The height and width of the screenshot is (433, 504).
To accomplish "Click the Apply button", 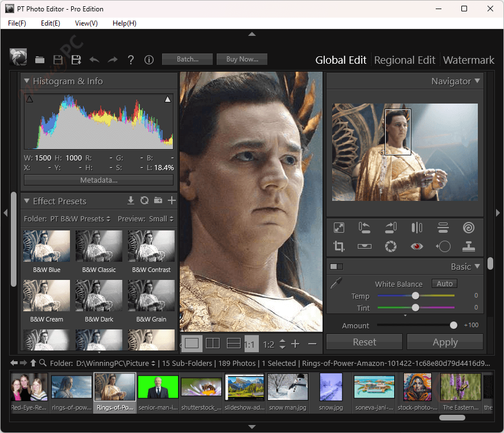I will pyautogui.click(x=445, y=342).
